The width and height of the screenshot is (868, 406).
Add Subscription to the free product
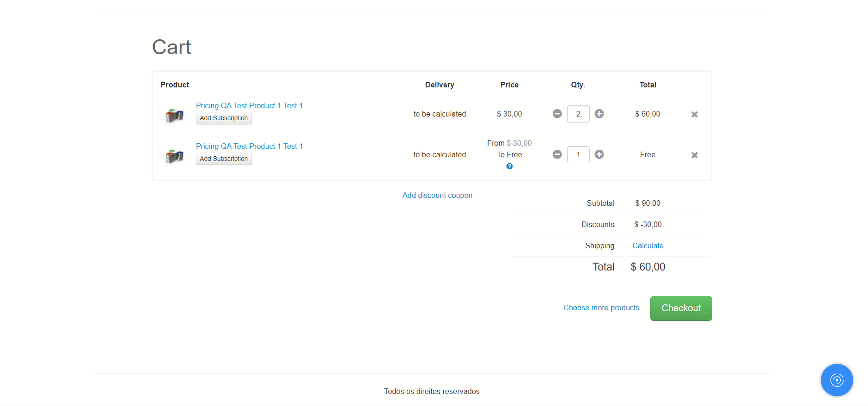(224, 159)
